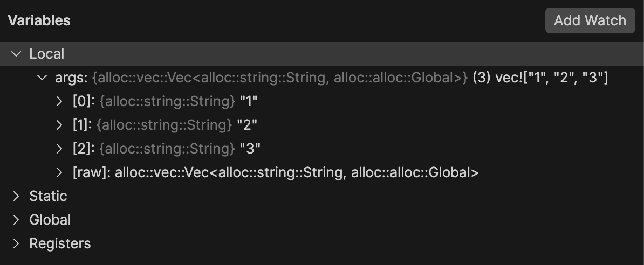Screen dimensions: 644x265
Task: Collapse the args variable chevron
Action: pyautogui.click(x=42, y=78)
